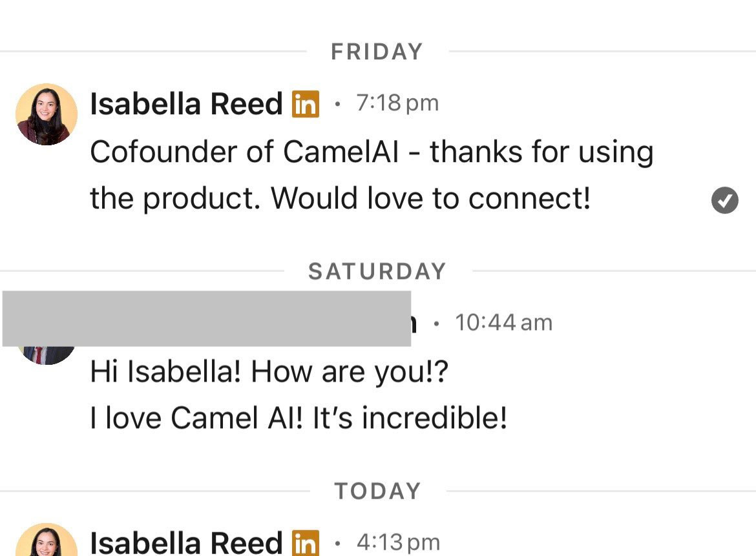The image size is (756, 556).
Task: Click the SATURDAY date divider label
Action: coord(377,271)
